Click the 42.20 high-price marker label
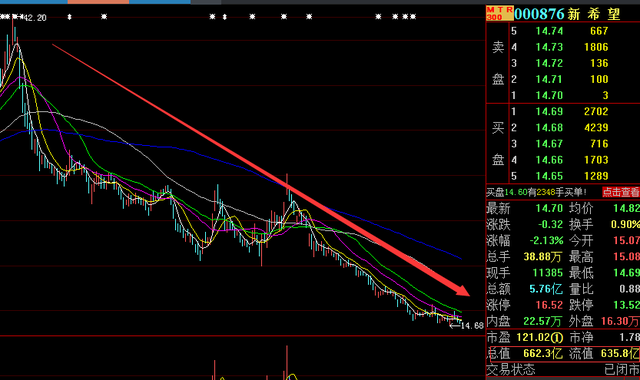Image resolution: width=640 pixels, height=380 pixels. click(x=35, y=18)
